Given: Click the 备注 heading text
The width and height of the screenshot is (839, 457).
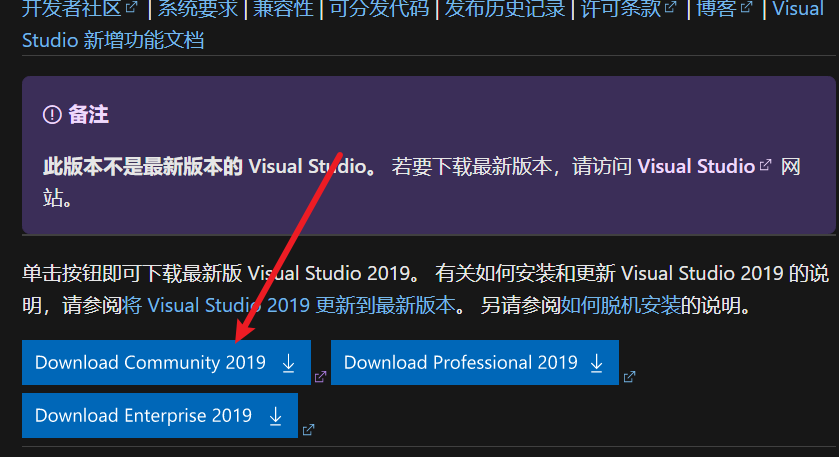Looking at the screenshot, I should tap(88, 115).
